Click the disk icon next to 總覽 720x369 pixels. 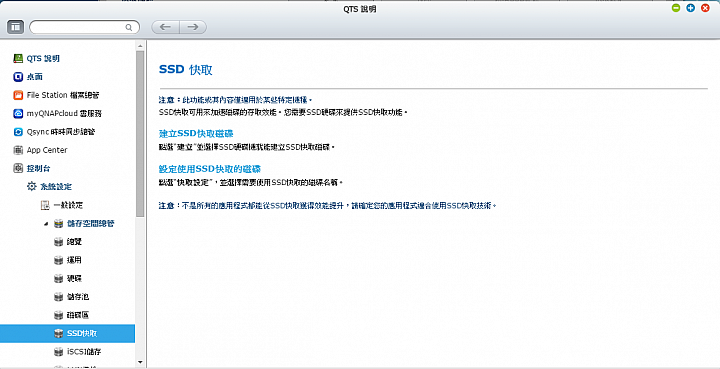[x=58, y=242]
